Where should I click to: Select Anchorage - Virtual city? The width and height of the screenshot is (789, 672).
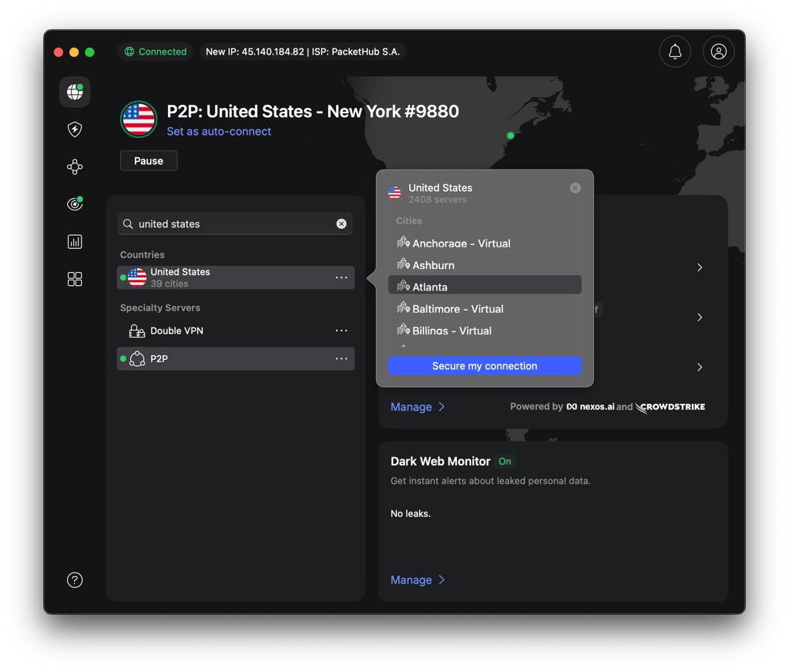tap(485, 243)
